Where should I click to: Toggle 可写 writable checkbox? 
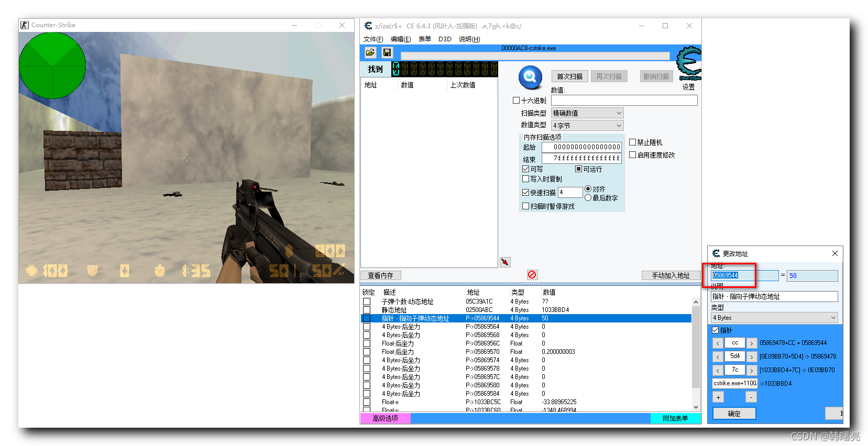point(525,169)
